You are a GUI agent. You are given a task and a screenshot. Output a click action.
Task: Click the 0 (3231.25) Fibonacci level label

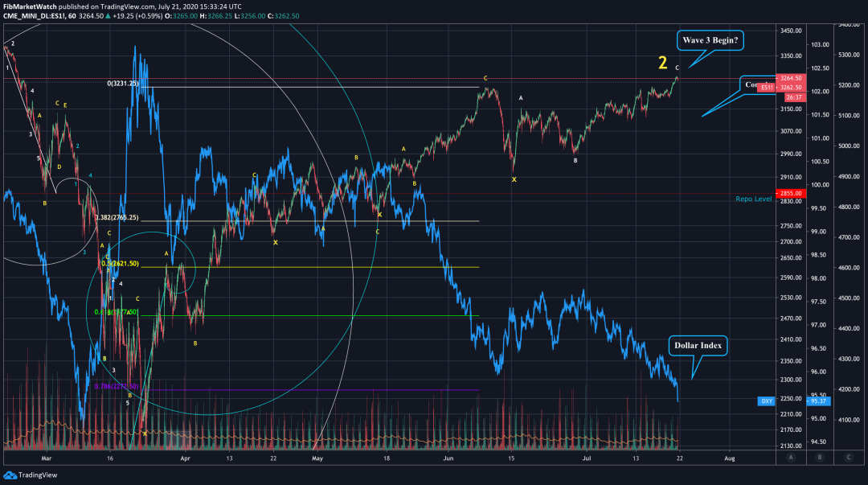(x=123, y=83)
